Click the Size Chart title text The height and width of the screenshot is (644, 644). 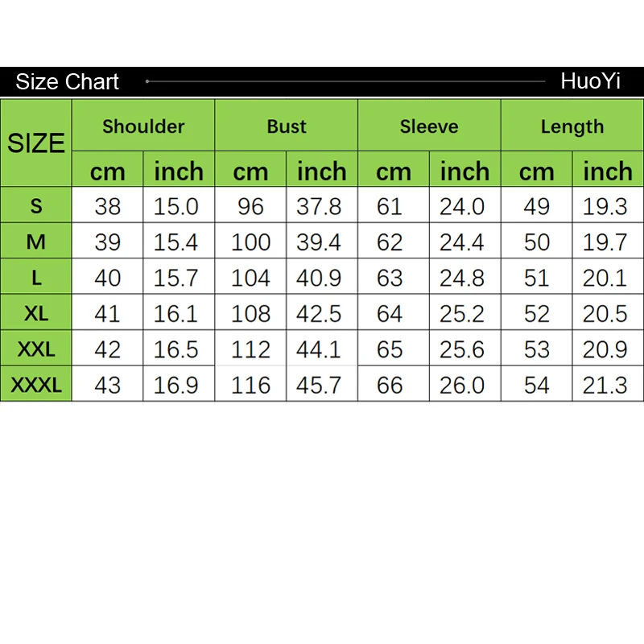(68, 82)
